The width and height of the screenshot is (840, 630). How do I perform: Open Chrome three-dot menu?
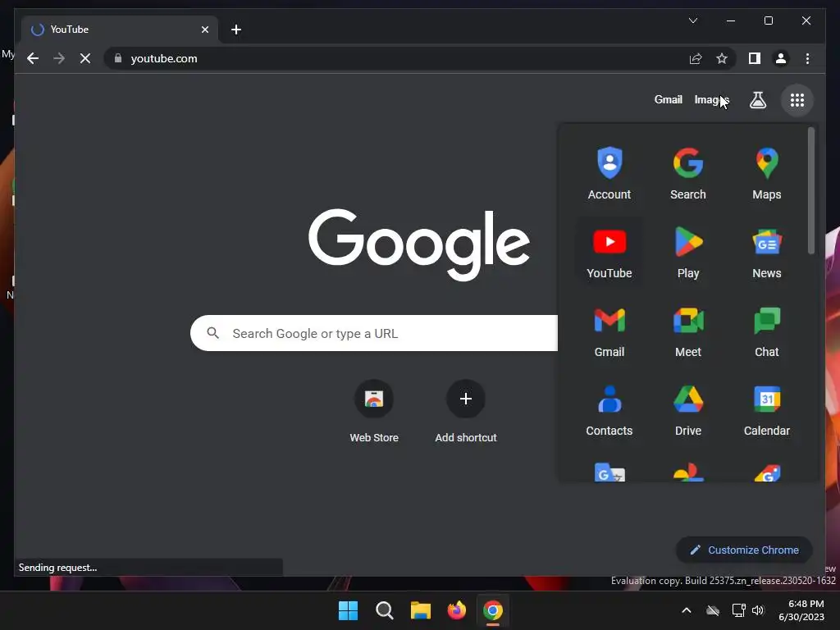[x=807, y=58]
